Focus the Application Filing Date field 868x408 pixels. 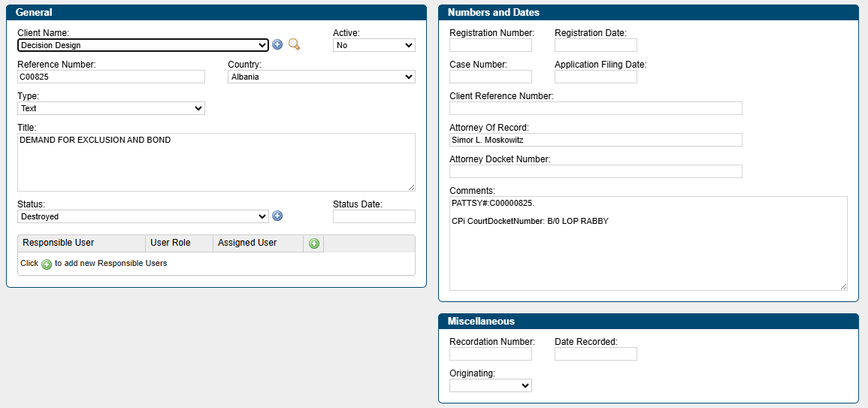coord(596,77)
